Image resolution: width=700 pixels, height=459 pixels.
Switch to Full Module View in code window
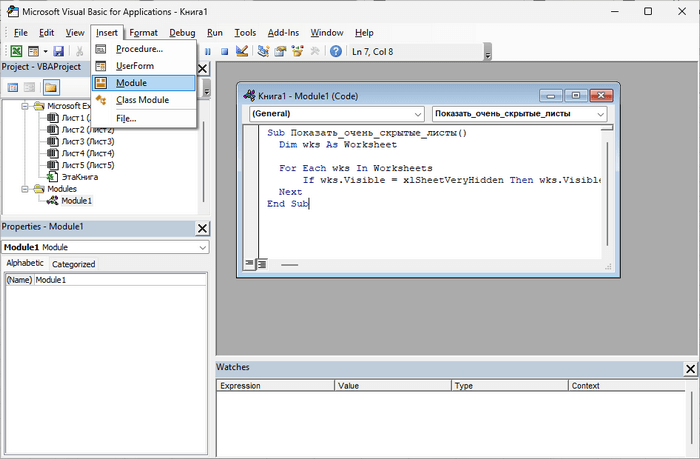(x=260, y=265)
